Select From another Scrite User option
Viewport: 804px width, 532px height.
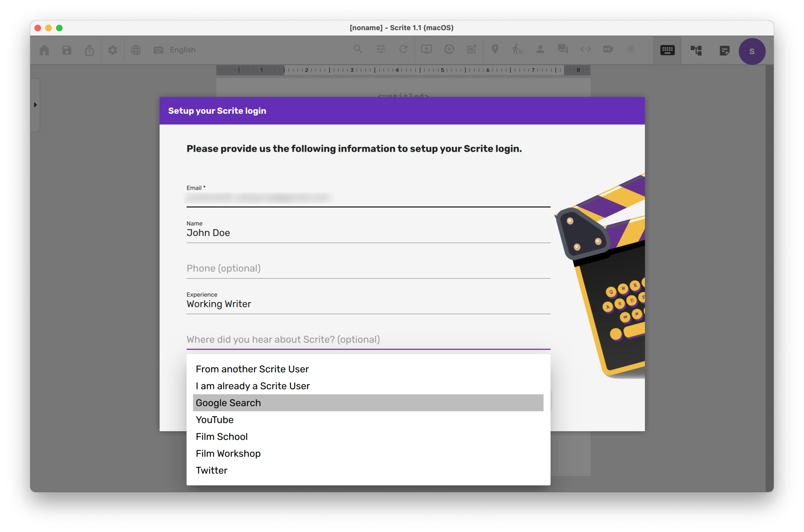tap(252, 369)
